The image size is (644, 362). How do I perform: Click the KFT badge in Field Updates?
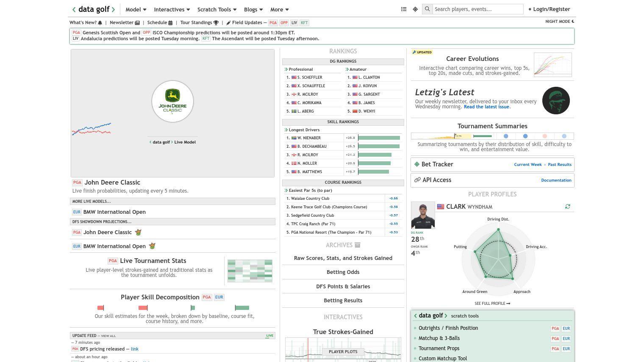click(x=304, y=23)
